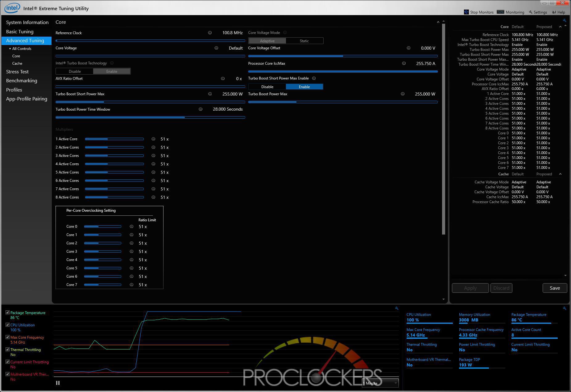Image resolution: width=571 pixels, height=392 pixels.
Task: Click wrench icon on the graph panel
Action: coord(397,308)
